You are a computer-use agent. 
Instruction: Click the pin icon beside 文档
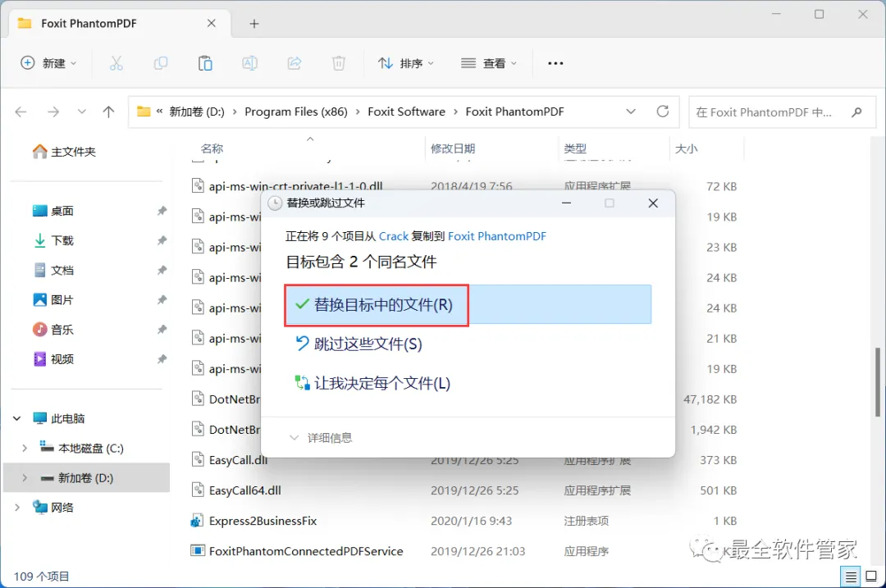click(162, 270)
